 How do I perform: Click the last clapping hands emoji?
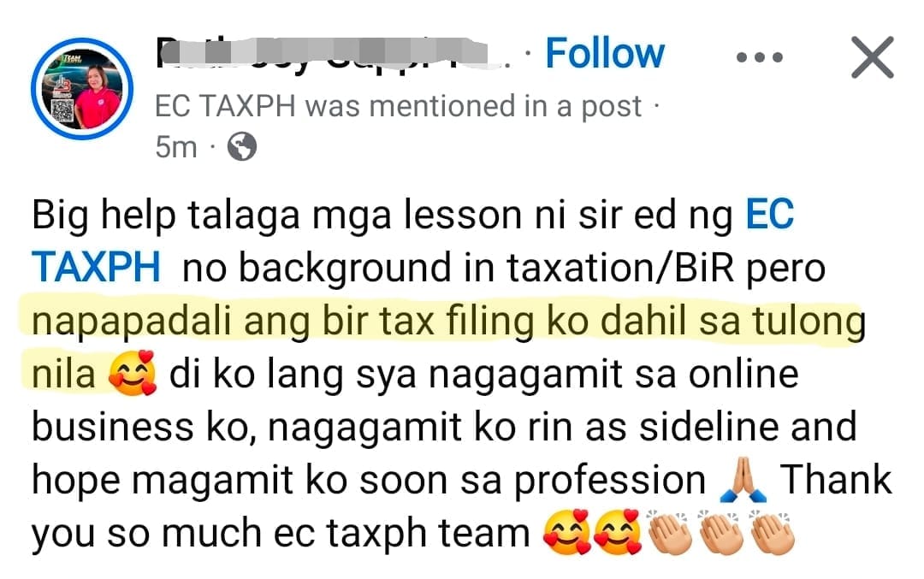pos(773,532)
